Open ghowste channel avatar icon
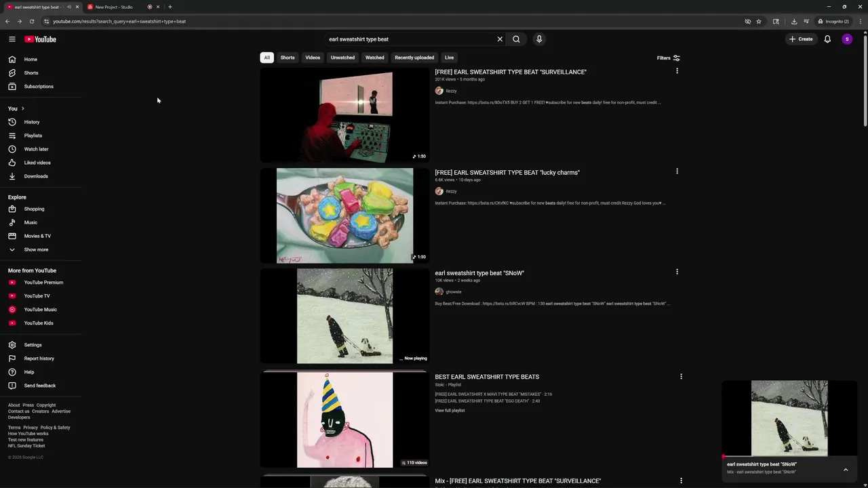The image size is (868, 488). [439, 291]
